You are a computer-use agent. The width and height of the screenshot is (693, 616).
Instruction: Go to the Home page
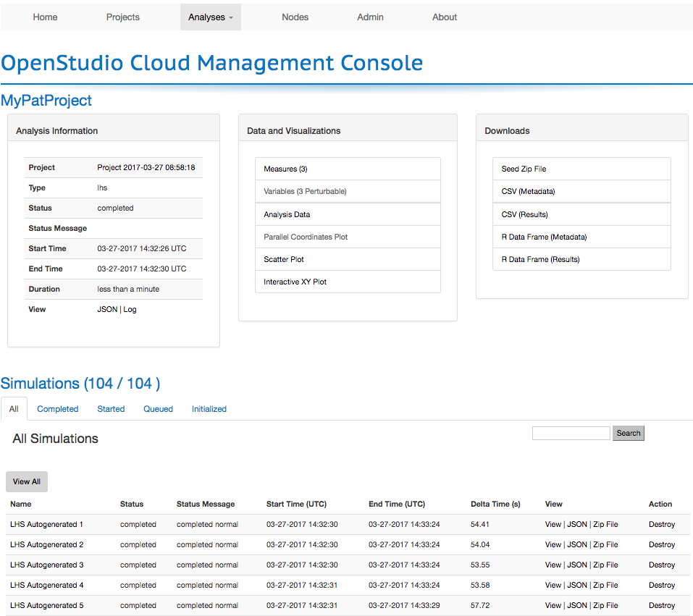45,17
